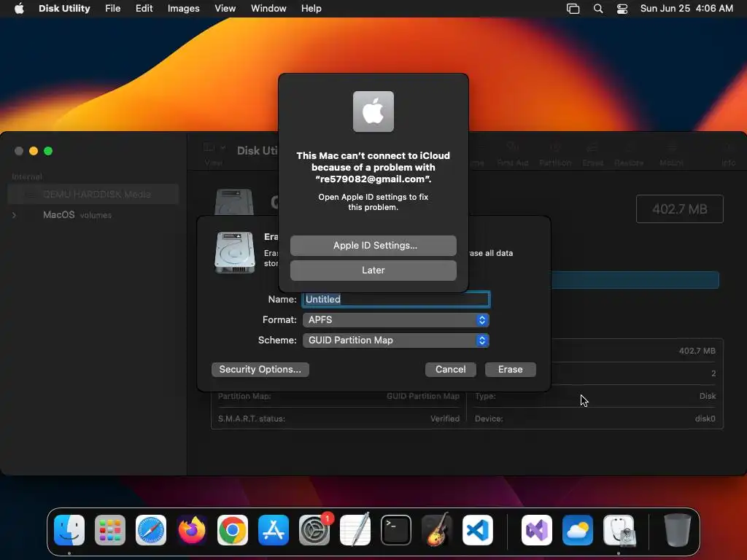
Task: Launch Safari from the dock
Action: (151, 530)
